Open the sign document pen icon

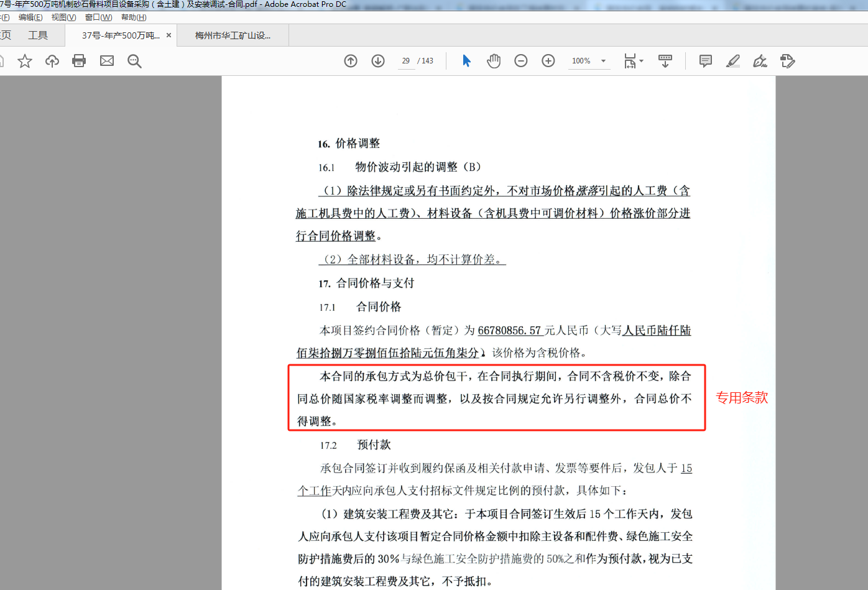click(760, 61)
